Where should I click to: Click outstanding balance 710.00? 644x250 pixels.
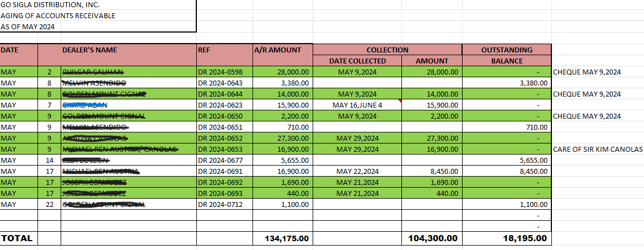pos(507,127)
